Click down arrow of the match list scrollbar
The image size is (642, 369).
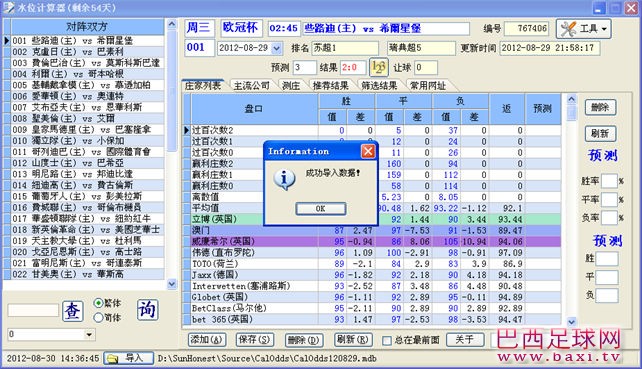[172, 283]
